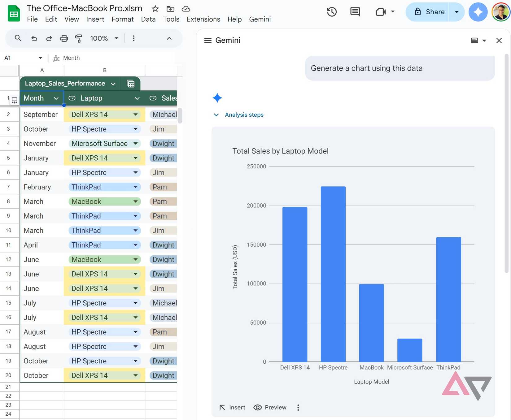
Task: Click the table chip icon beside Laptop_Sales_Performance
Action: [130, 83]
